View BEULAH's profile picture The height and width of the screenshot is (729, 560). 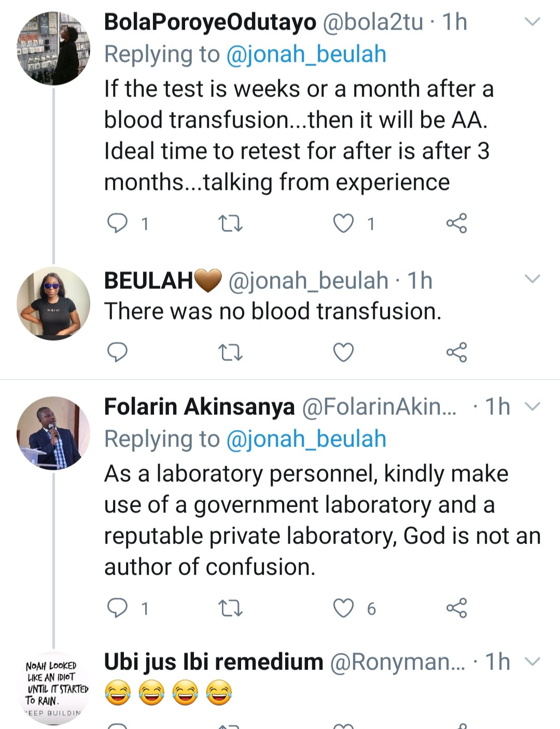click(53, 303)
